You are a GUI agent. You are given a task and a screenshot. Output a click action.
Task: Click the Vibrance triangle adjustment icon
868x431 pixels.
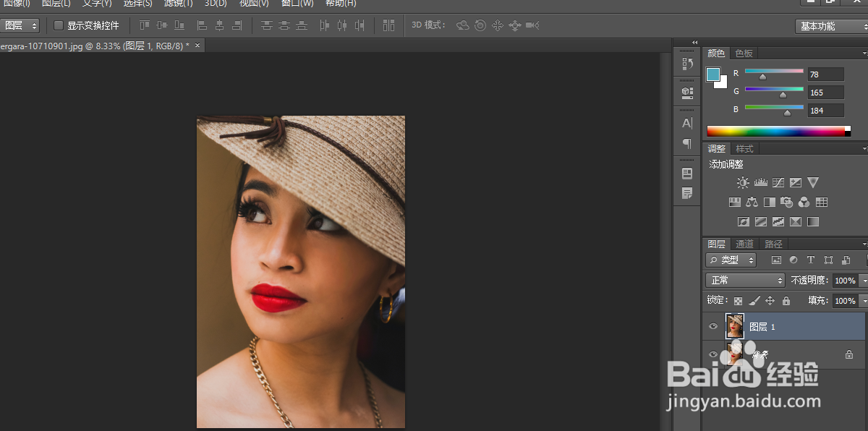(813, 183)
